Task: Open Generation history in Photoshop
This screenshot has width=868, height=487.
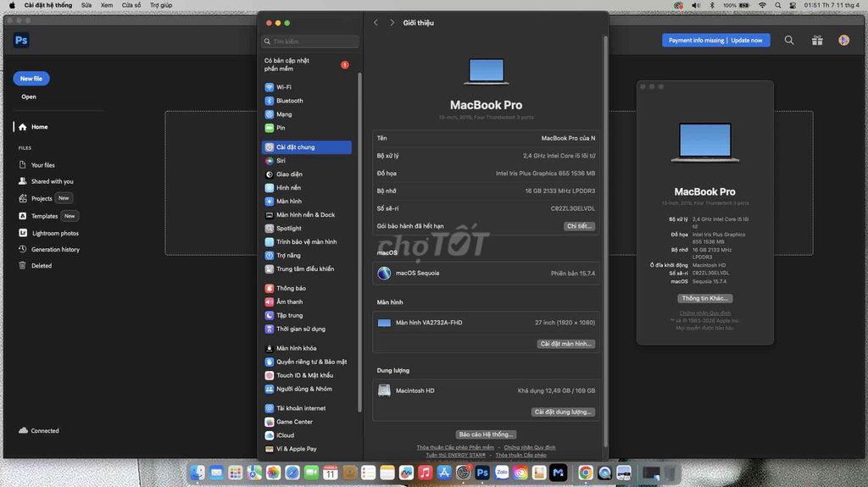Action: (x=49, y=250)
